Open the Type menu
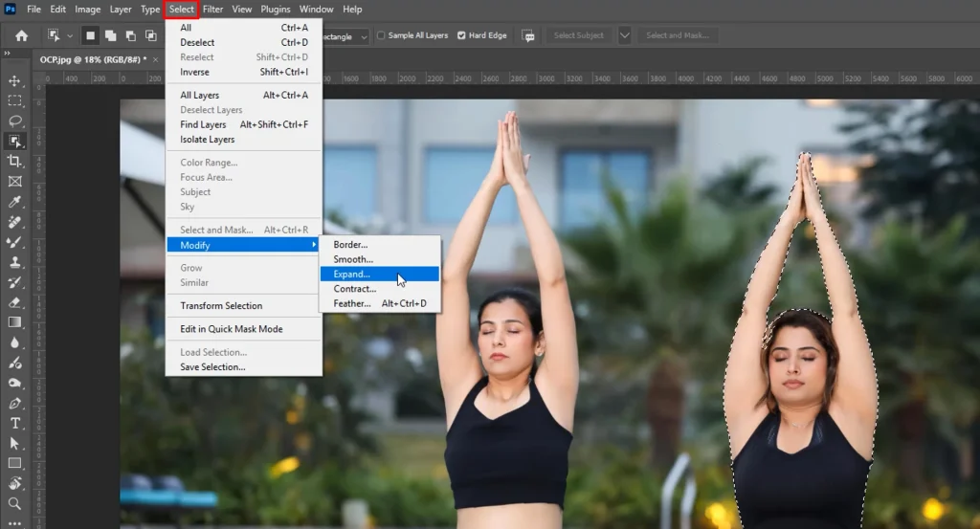 (150, 10)
